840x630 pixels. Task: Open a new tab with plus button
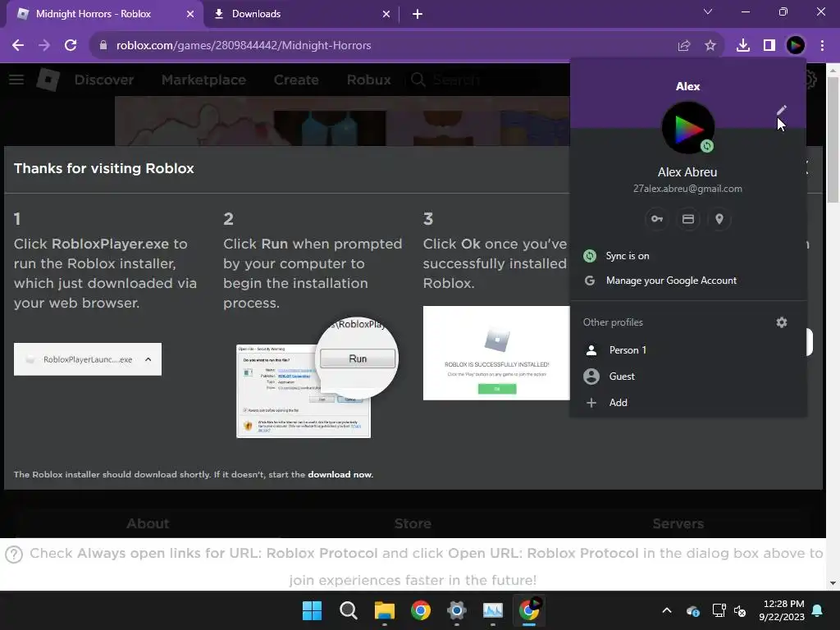pos(418,14)
